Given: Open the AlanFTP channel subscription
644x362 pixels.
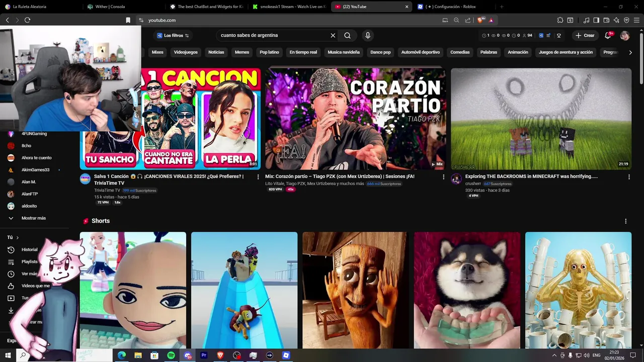Looking at the screenshot, I should click(30, 194).
